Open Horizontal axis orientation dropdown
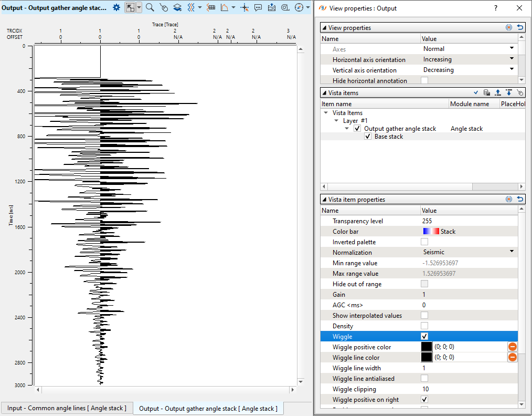Image resolution: width=532 pixels, height=416 pixels. click(x=512, y=59)
